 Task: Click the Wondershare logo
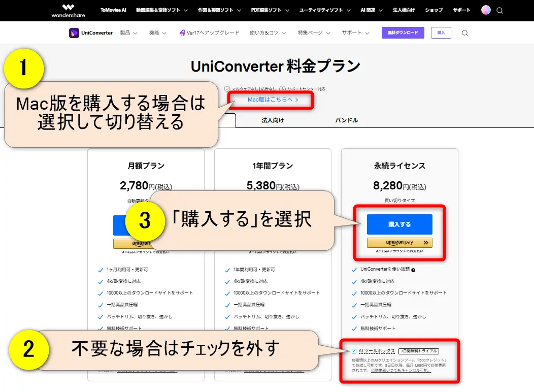pyautogui.click(x=68, y=10)
